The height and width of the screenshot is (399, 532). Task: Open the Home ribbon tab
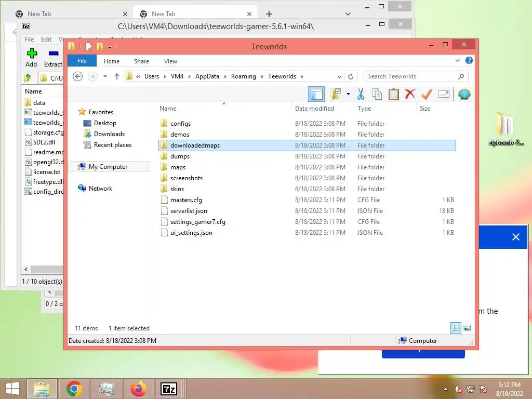(112, 61)
